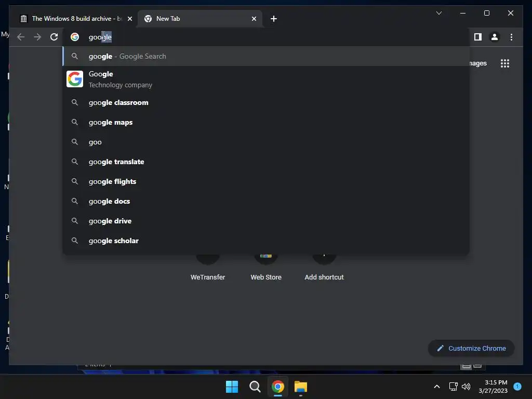Image resolution: width=532 pixels, height=399 pixels.
Task: Select google docs suggestion
Action: (x=267, y=201)
